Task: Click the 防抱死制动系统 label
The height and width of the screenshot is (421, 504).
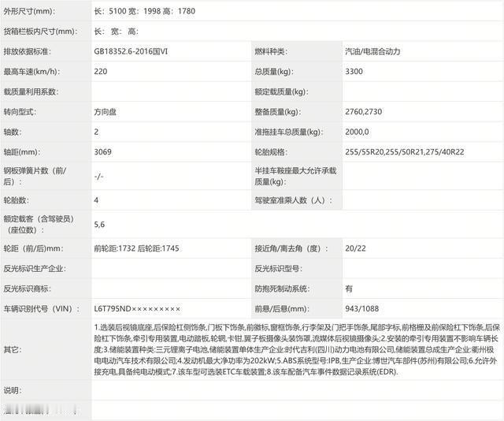Action: pos(282,289)
